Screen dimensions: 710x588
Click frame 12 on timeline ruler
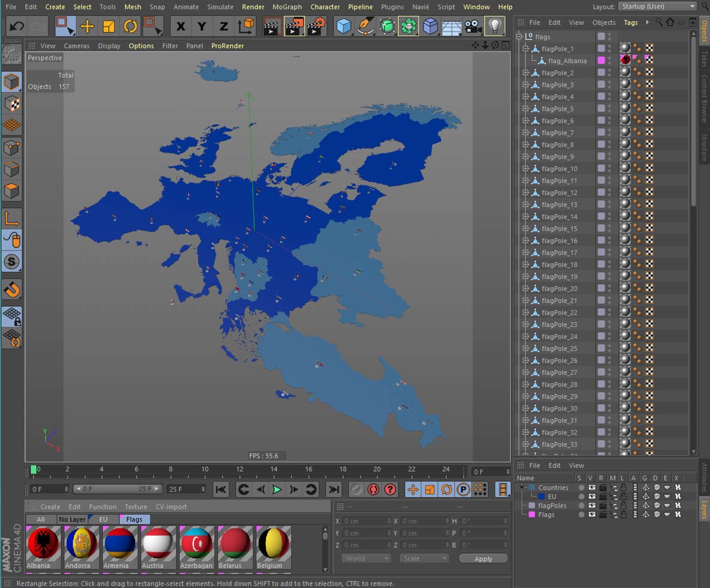[x=239, y=469]
